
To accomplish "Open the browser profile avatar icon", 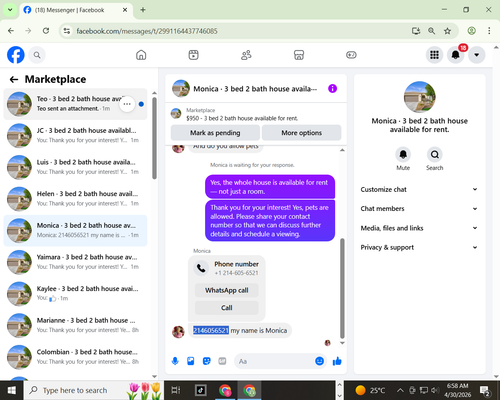I will pyautogui.click(x=471, y=31).
